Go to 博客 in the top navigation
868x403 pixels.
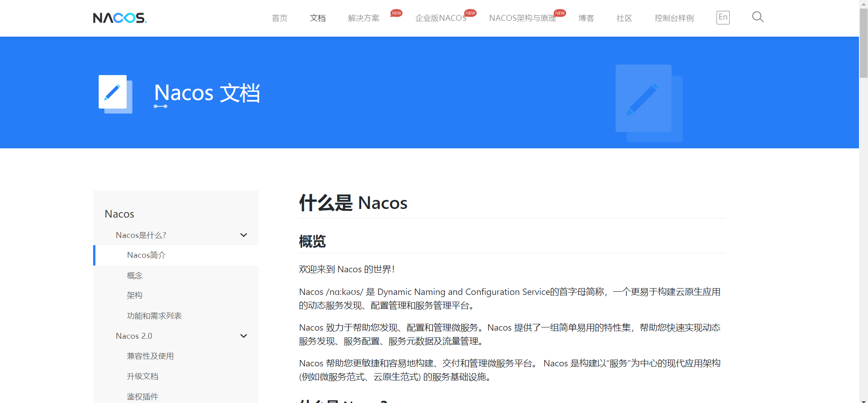586,18
